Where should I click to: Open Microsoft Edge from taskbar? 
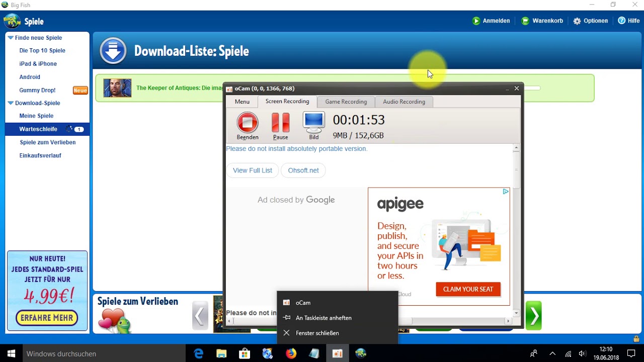pos(199,354)
